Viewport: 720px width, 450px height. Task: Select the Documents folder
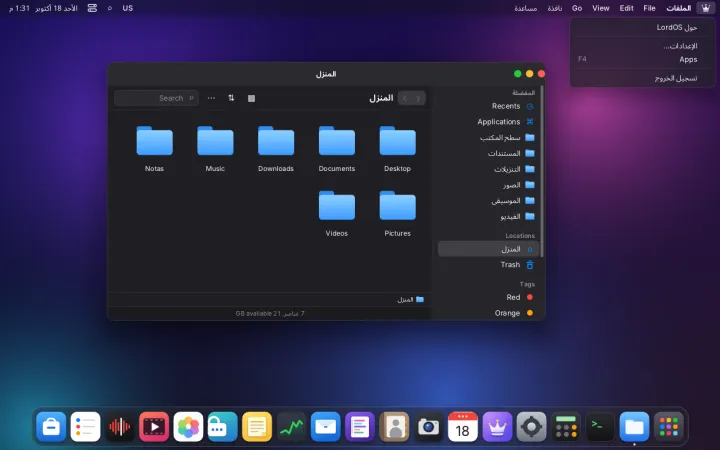tap(337, 149)
